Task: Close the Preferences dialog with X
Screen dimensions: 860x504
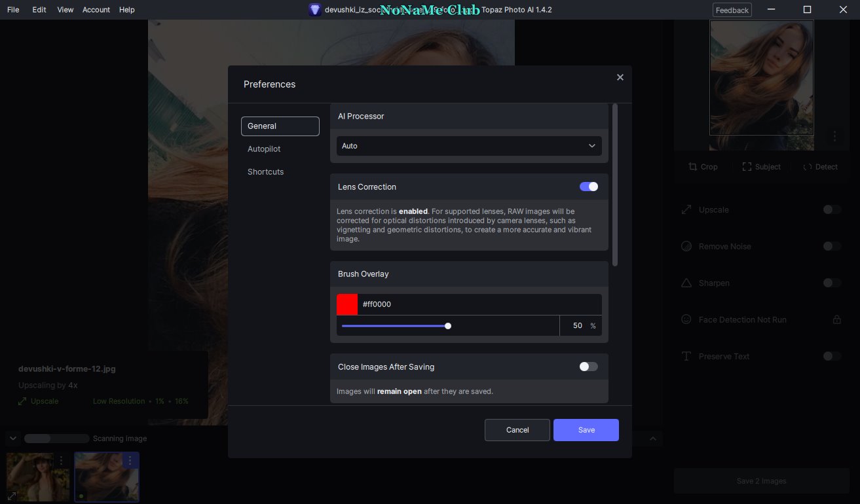Action: 620,77
